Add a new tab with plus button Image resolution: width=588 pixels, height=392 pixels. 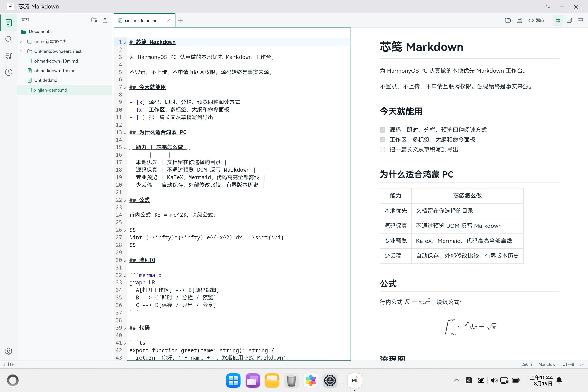click(181, 20)
